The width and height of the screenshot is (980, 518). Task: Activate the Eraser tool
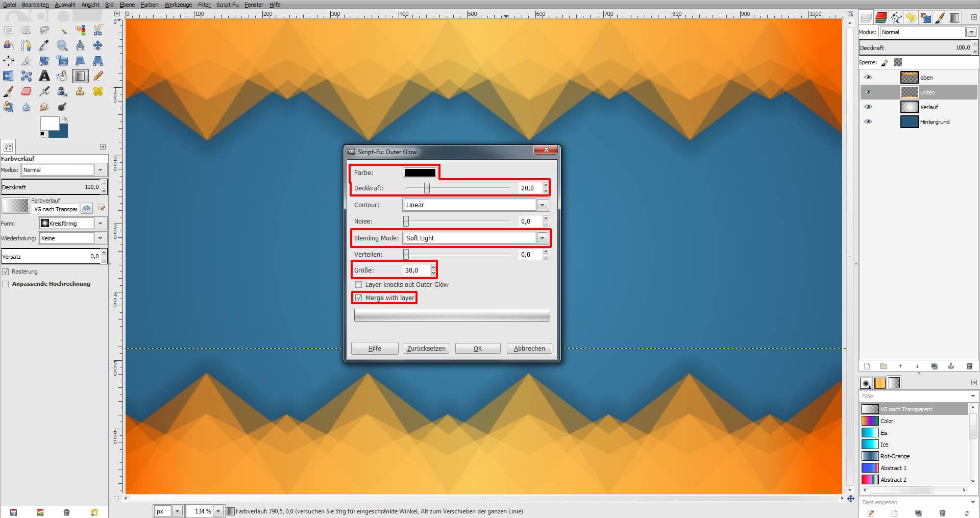click(26, 91)
